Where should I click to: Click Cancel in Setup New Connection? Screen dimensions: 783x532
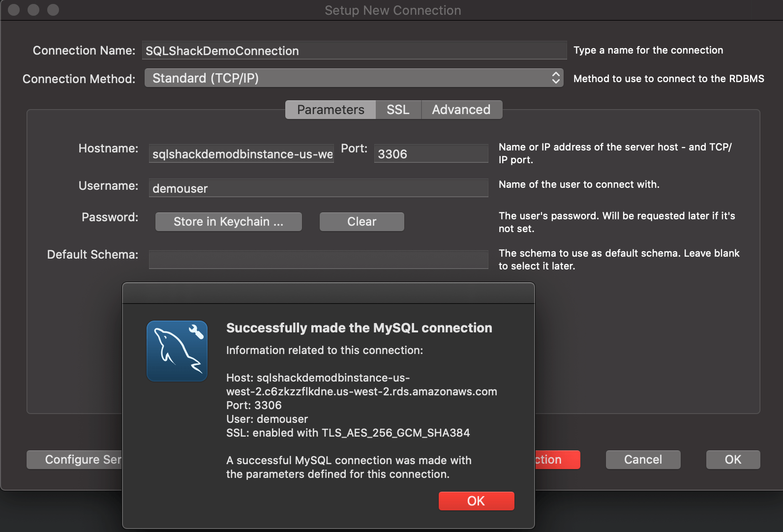643,460
